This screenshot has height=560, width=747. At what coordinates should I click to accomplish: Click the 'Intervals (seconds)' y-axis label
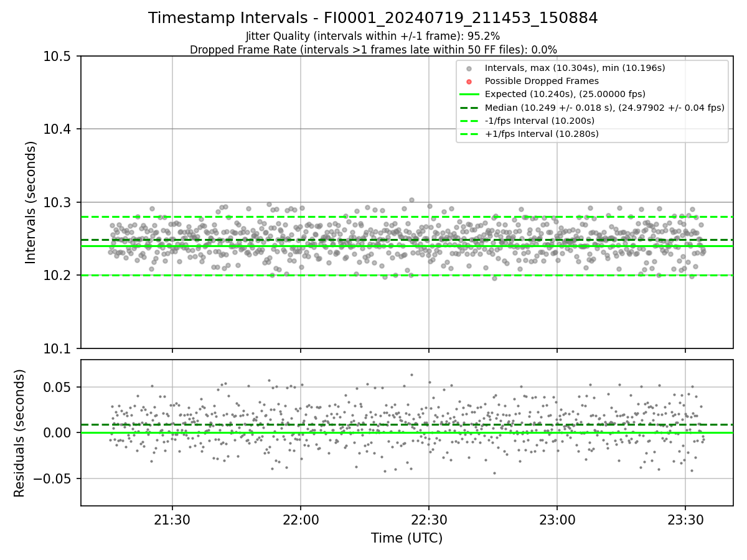tap(31, 202)
